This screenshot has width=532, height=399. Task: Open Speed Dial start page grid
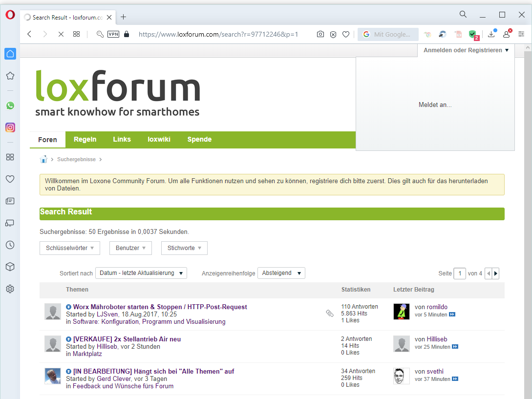(76, 34)
